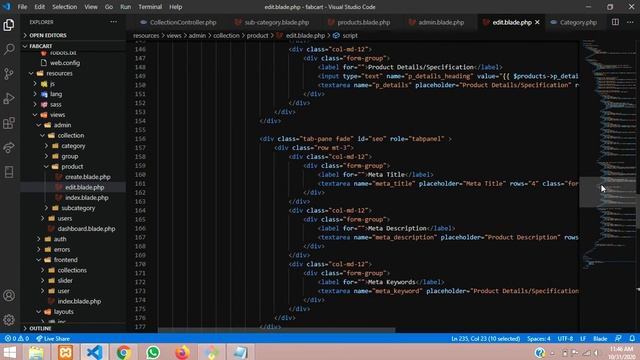Expand the category folder

73,146
